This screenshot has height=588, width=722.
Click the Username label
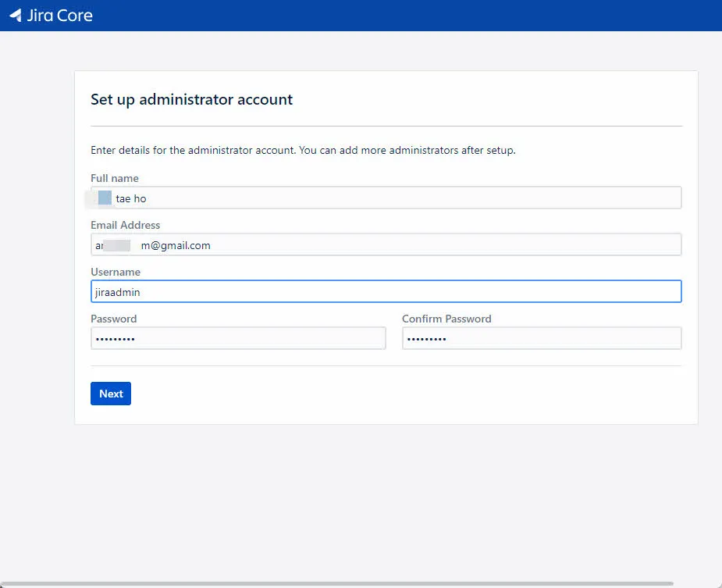(x=116, y=272)
